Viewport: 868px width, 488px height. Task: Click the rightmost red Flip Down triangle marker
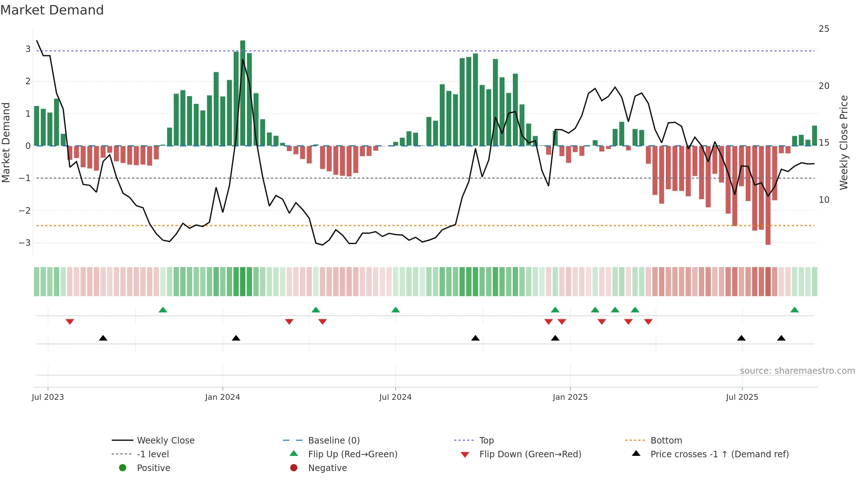tap(648, 322)
